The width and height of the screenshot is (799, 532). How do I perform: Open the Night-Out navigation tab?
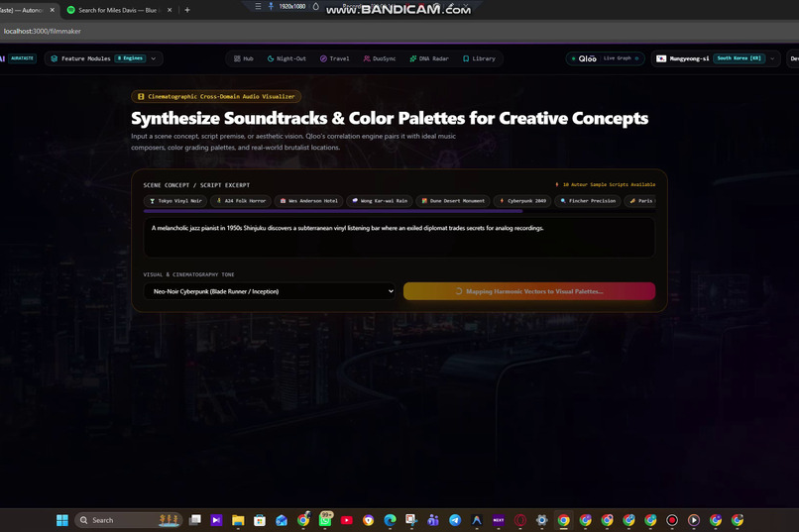(286, 58)
